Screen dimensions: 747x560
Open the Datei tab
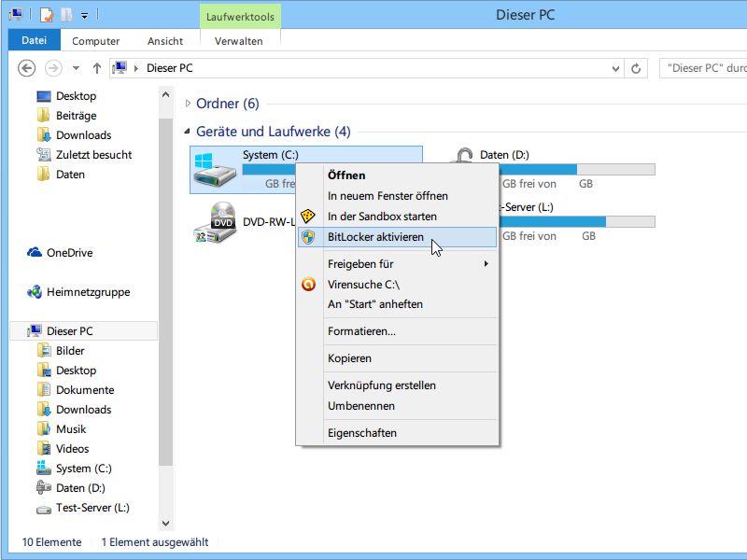(x=35, y=40)
